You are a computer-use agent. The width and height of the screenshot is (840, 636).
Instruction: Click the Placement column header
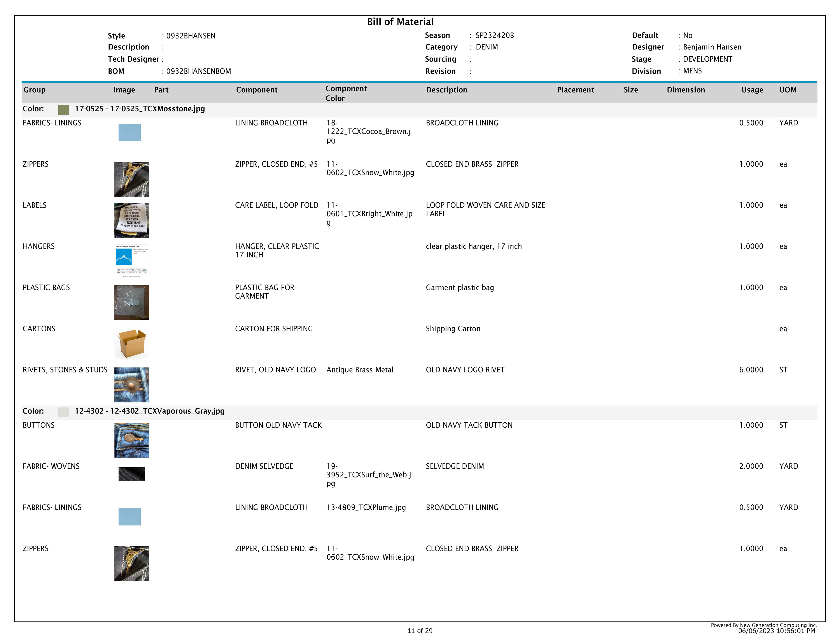575,90
